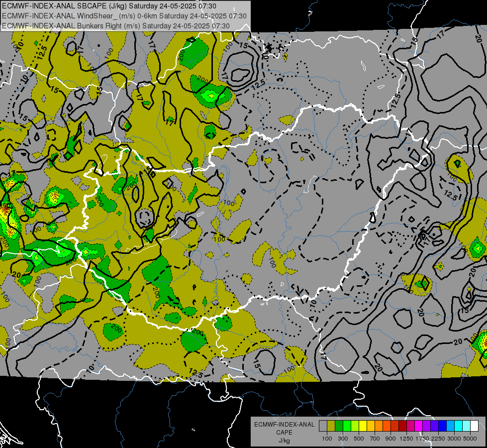Click the legend value 3000
Screen dimensions: 487x448
454,439
